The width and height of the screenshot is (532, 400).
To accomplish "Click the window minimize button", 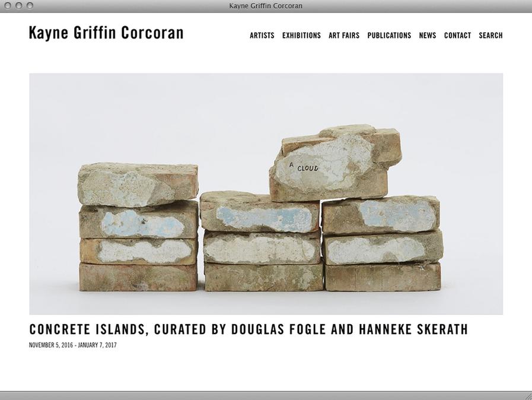I will [18, 6].
